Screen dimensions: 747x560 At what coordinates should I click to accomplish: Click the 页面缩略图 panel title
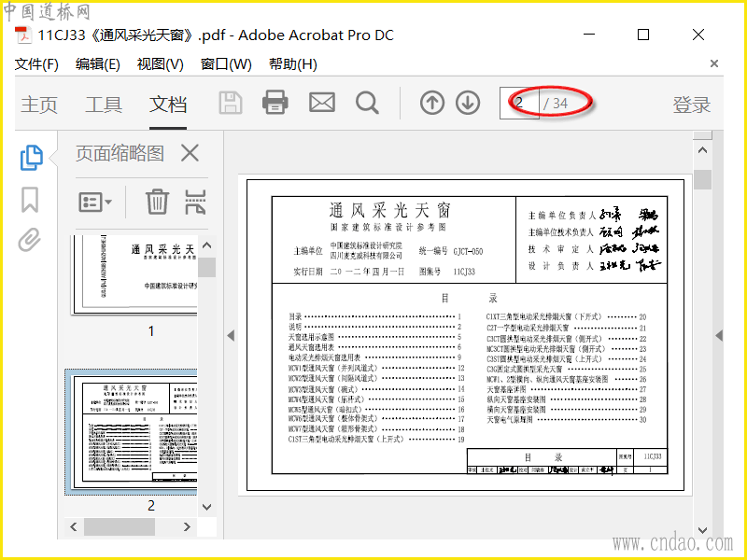(120, 153)
